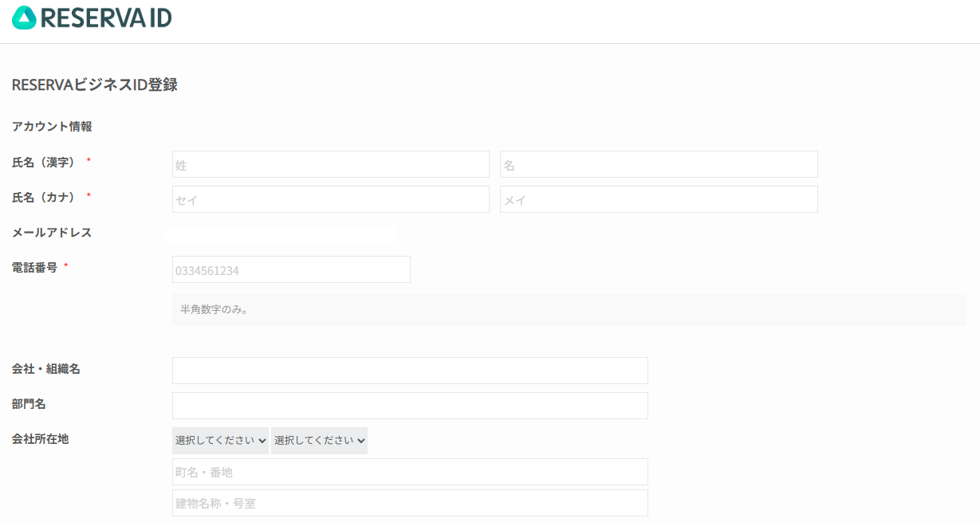Image resolution: width=980 pixels, height=522 pixels.
Task: Click the RESERVAビジネスID登録 page heading
Action: [x=94, y=84]
